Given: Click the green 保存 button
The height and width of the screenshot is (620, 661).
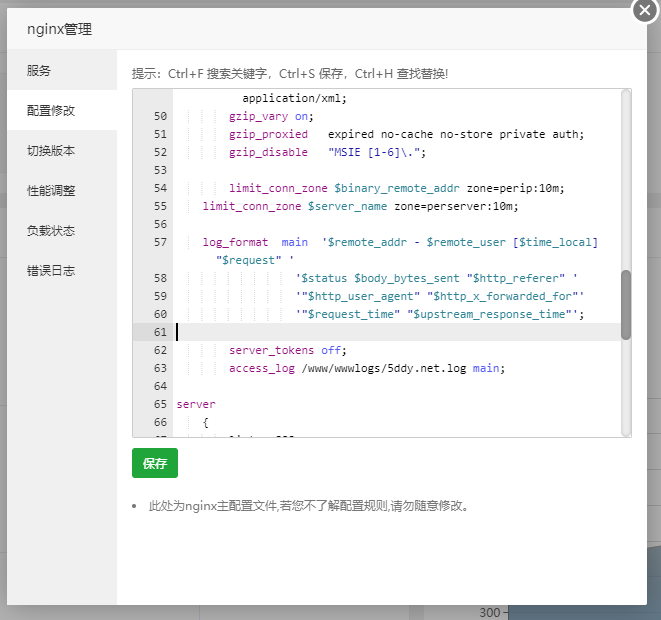Looking at the screenshot, I should (x=155, y=463).
